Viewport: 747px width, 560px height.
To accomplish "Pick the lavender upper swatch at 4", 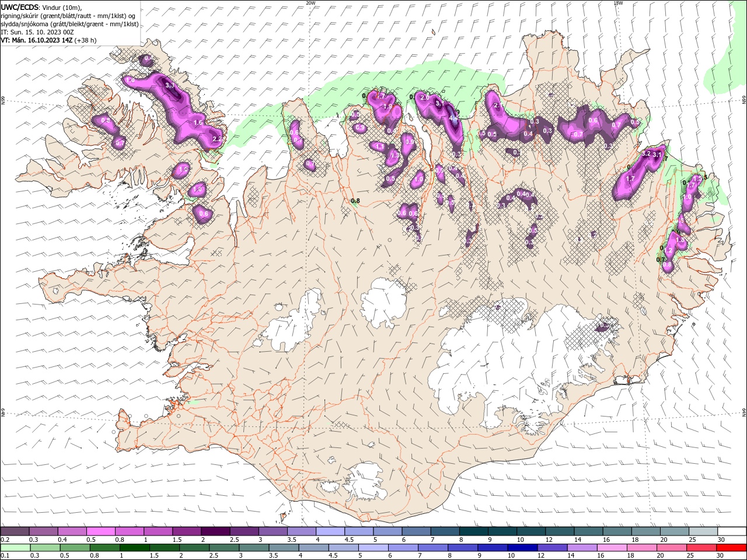I will click(x=330, y=531).
